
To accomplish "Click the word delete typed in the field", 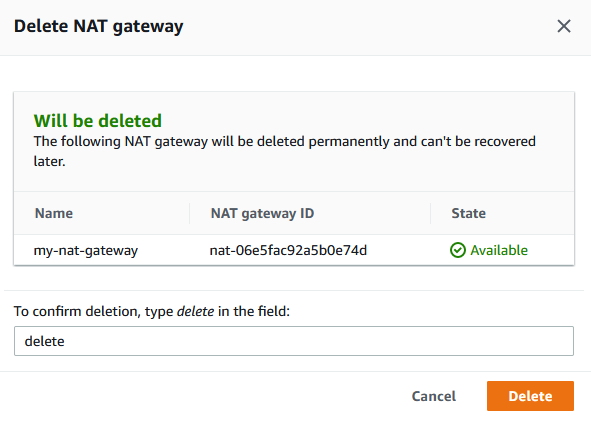I will [x=44, y=341].
